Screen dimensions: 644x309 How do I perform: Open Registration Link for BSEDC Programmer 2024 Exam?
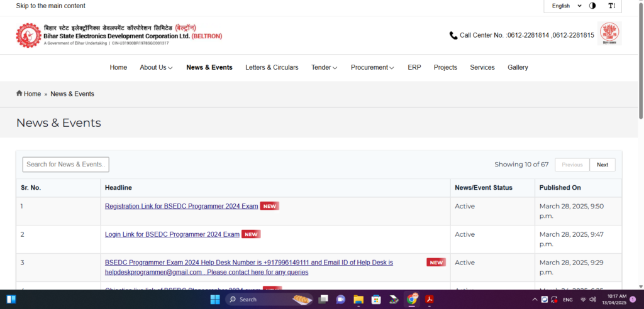[182, 206]
